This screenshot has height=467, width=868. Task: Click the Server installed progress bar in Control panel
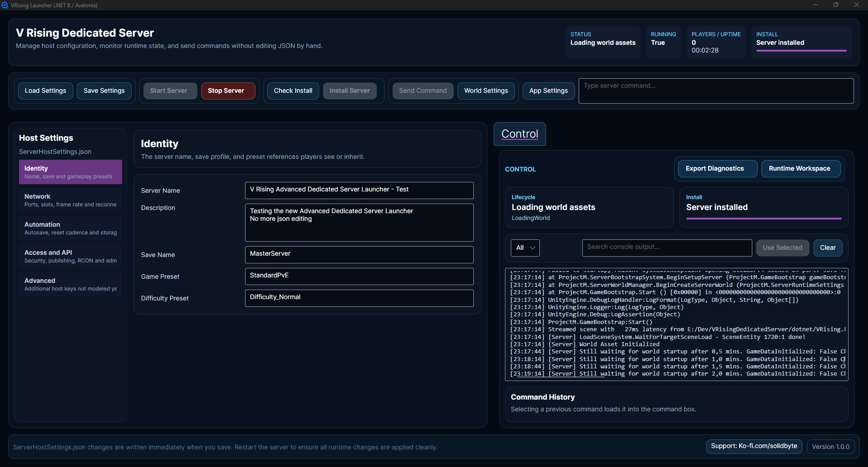tap(764, 219)
